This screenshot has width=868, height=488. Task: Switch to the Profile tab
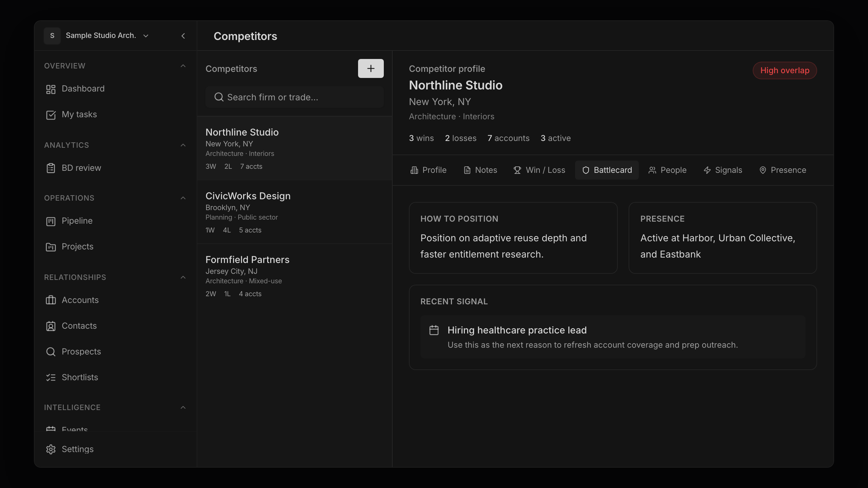tap(428, 170)
